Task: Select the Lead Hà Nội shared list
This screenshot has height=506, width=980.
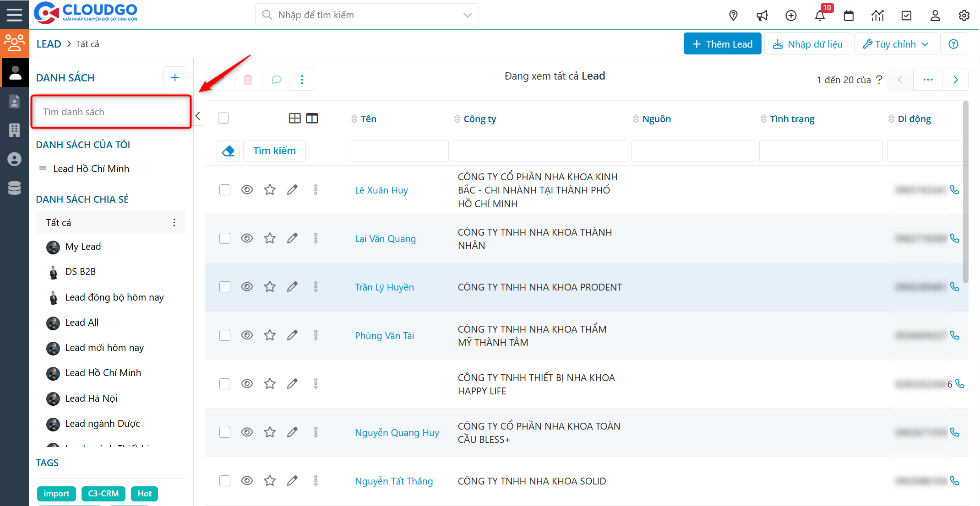Action: [91, 398]
